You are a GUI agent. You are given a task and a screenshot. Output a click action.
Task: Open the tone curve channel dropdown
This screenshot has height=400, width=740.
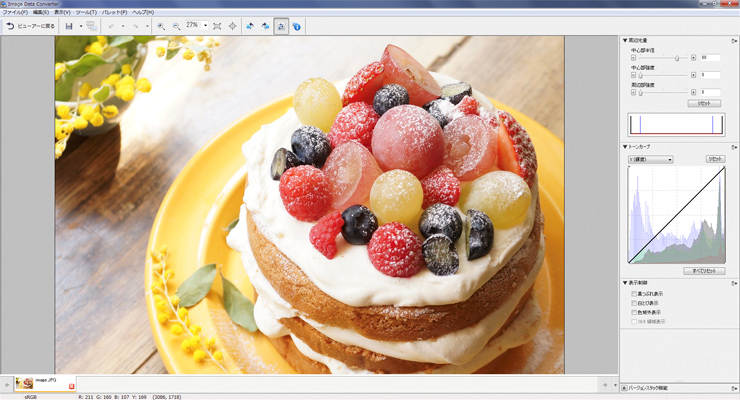pos(650,159)
